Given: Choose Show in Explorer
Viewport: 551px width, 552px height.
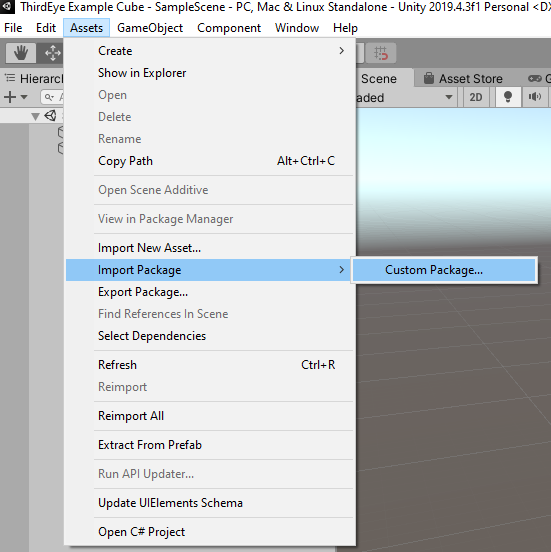Looking at the screenshot, I should 210,73.
